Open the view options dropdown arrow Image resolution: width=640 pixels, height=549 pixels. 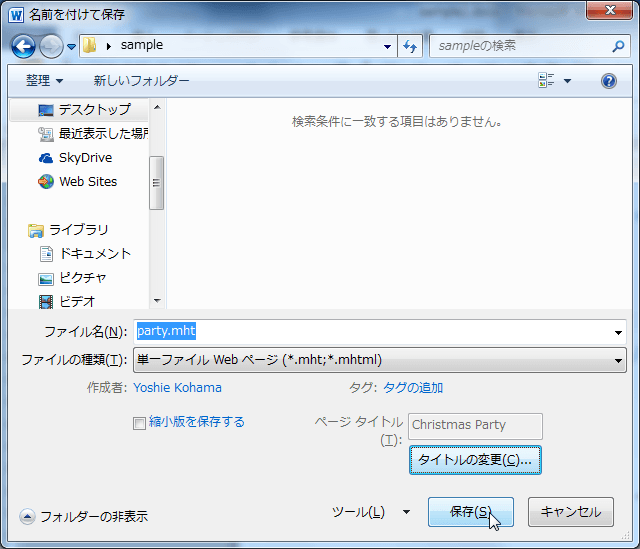pos(567,81)
